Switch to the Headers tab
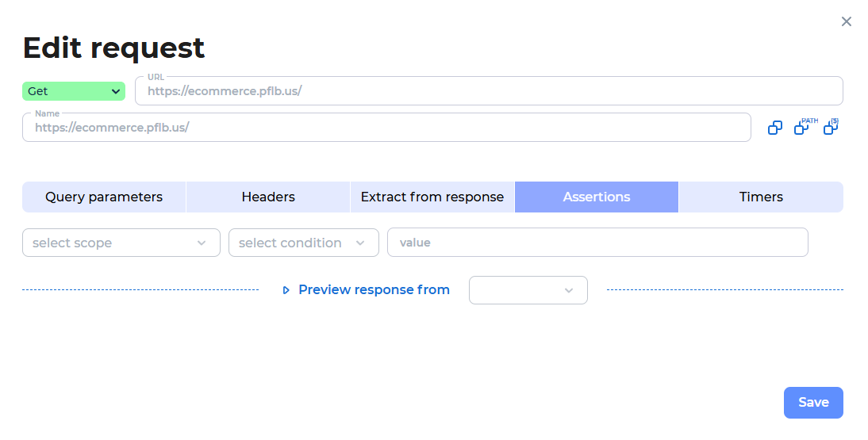The width and height of the screenshot is (868, 440). click(x=268, y=197)
